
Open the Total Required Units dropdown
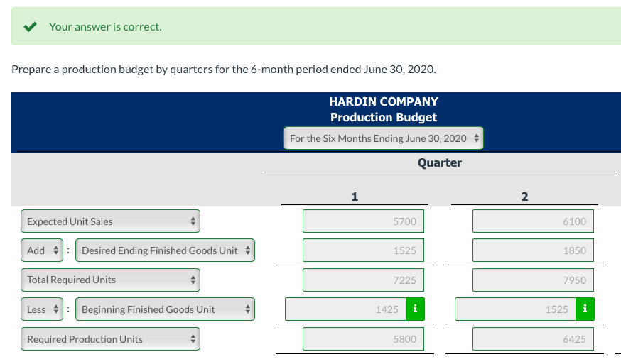pyautogui.click(x=111, y=280)
